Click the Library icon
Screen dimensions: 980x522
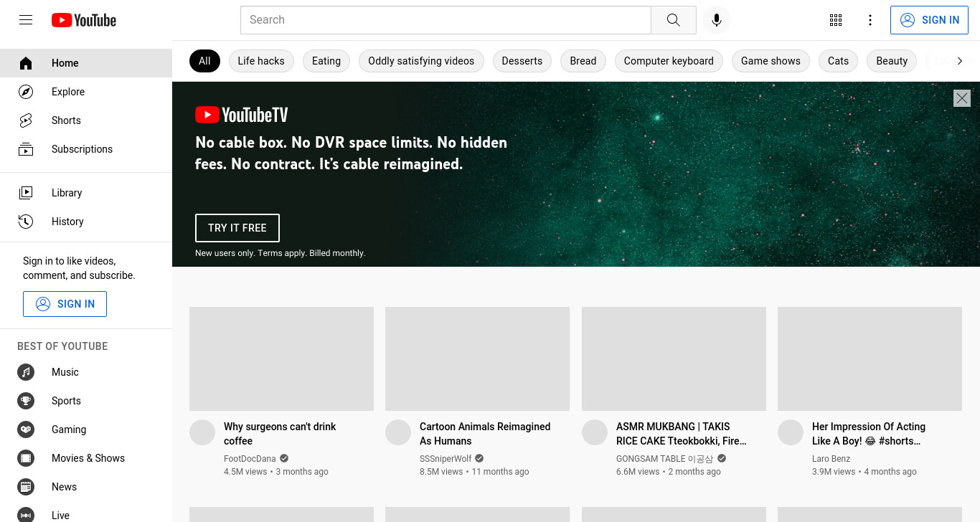pyautogui.click(x=26, y=193)
